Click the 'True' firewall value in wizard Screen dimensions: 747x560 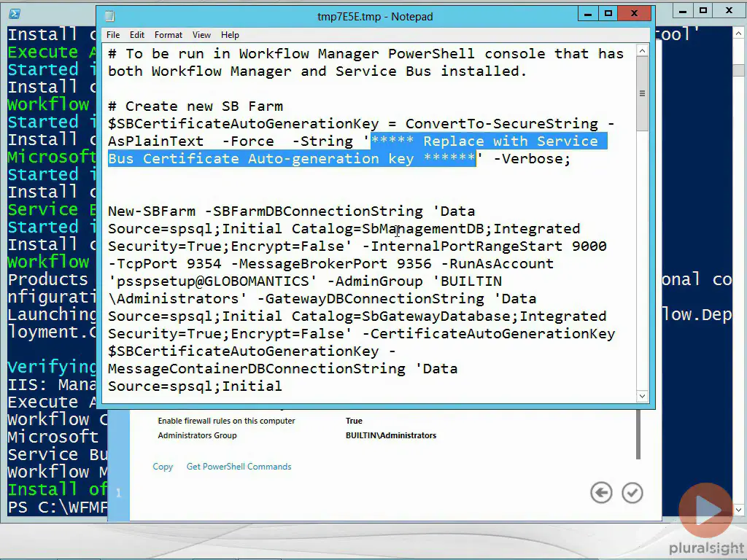coord(354,421)
